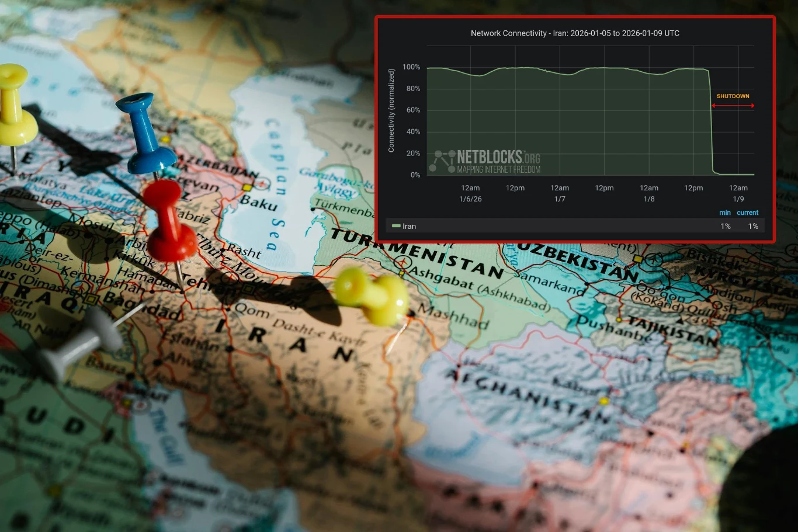Click the 100% connectivity axis label

point(411,67)
